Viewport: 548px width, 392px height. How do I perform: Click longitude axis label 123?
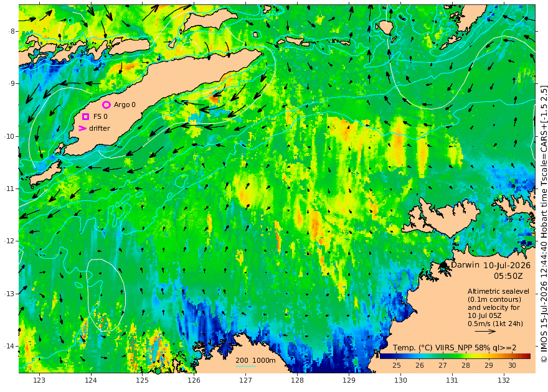[x=39, y=380]
